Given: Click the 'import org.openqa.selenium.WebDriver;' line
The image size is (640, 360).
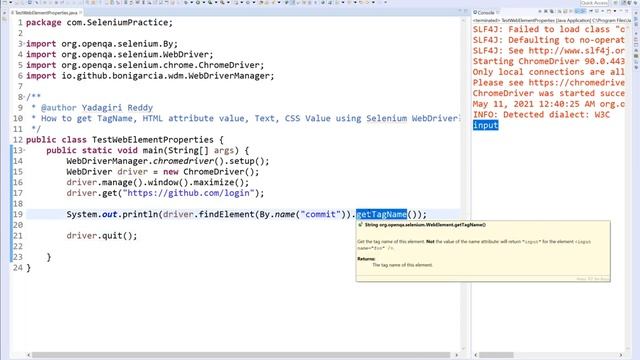Looking at the screenshot, I should coord(120,54).
